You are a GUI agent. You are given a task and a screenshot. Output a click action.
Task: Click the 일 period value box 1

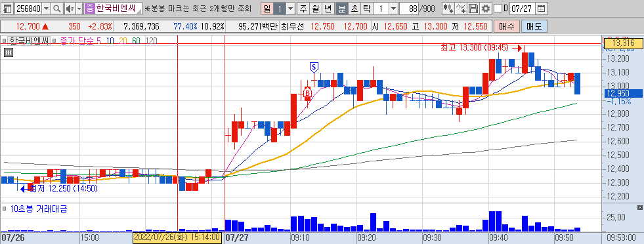(279, 9)
